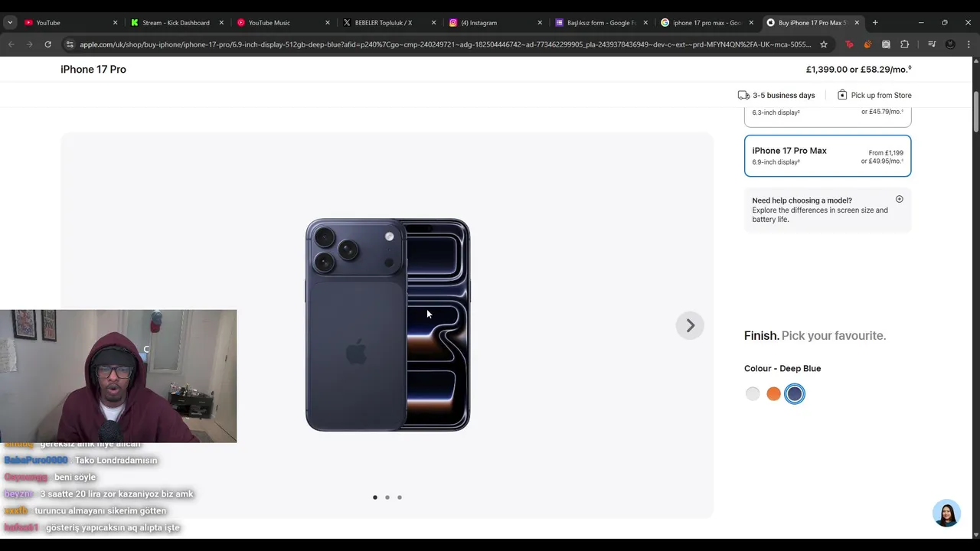The width and height of the screenshot is (980, 551).
Task: Close the Buy iPhone 17 Pro Max tab
Action: tap(857, 23)
